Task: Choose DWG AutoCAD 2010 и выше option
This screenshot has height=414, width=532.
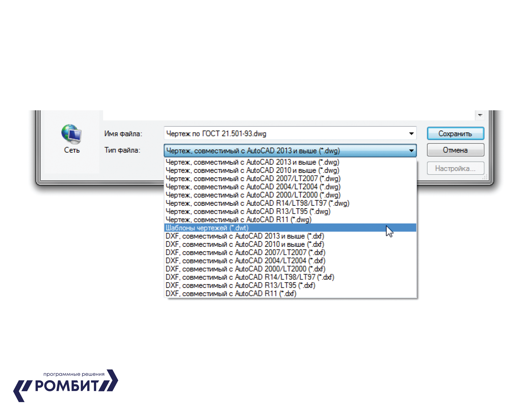Action: (252, 170)
